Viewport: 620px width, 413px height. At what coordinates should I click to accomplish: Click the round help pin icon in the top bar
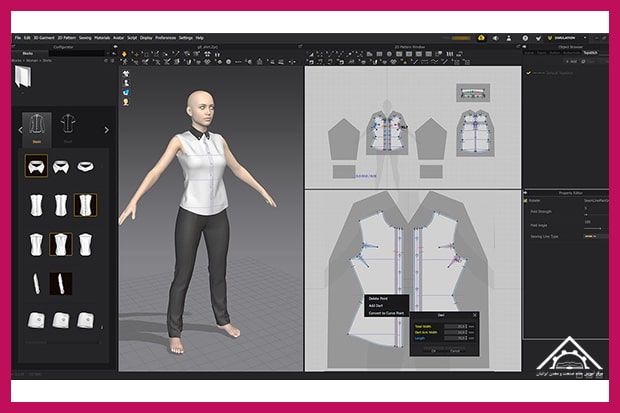(x=525, y=38)
